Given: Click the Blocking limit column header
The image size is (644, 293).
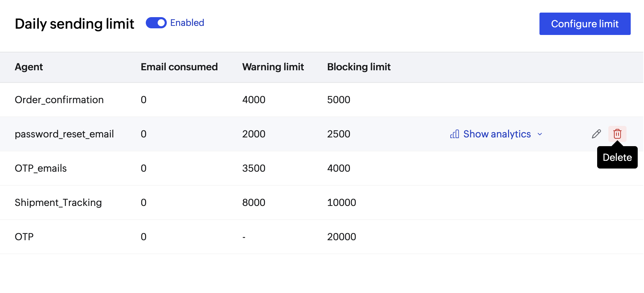Looking at the screenshot, I should tap(359, 67).
